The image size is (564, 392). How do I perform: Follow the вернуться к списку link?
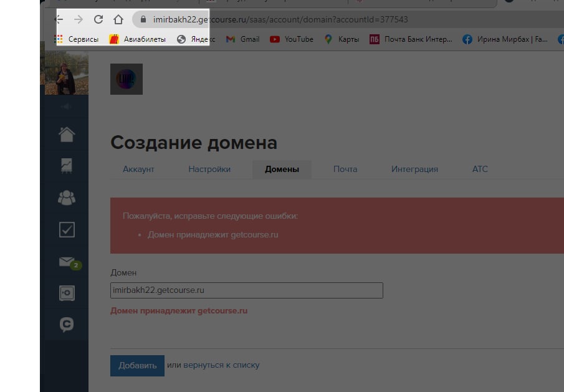(x=222, y=365)
